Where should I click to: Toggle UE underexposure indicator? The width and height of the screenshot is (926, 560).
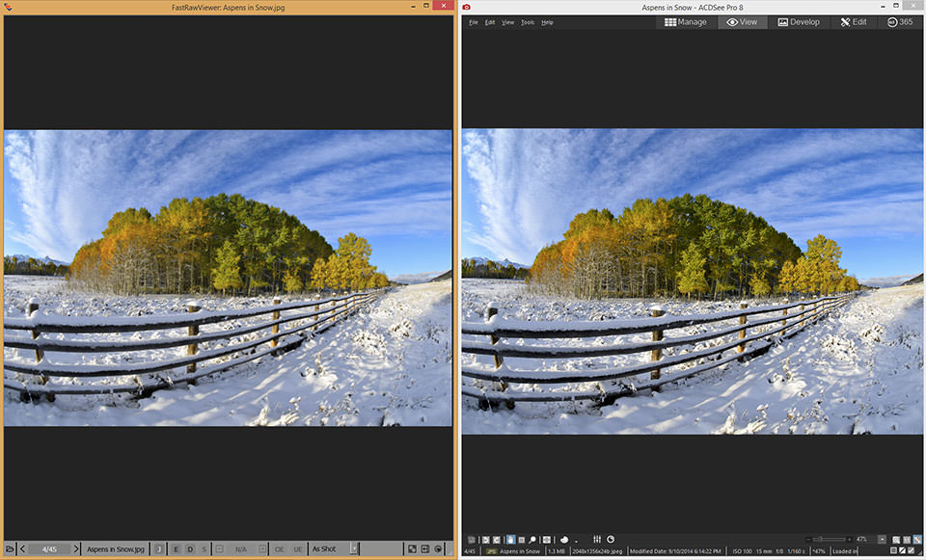tap(298, 548)
